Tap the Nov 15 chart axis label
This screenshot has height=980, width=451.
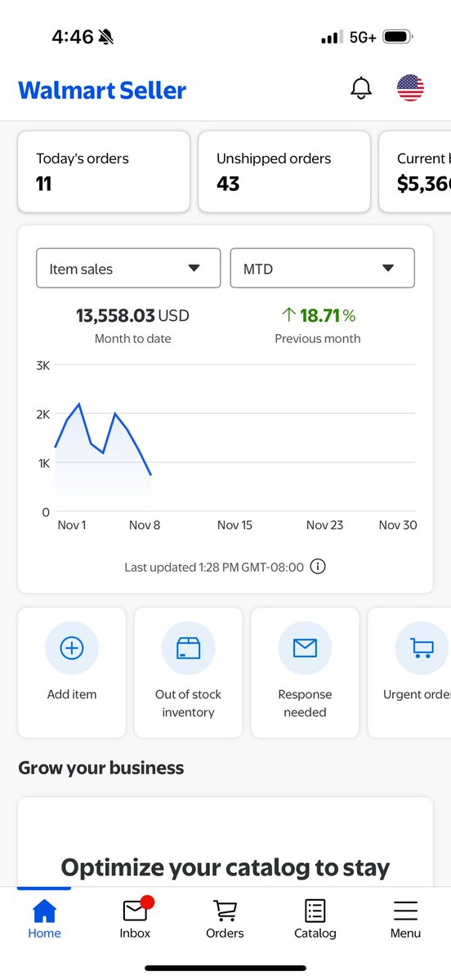click(234, 525)
